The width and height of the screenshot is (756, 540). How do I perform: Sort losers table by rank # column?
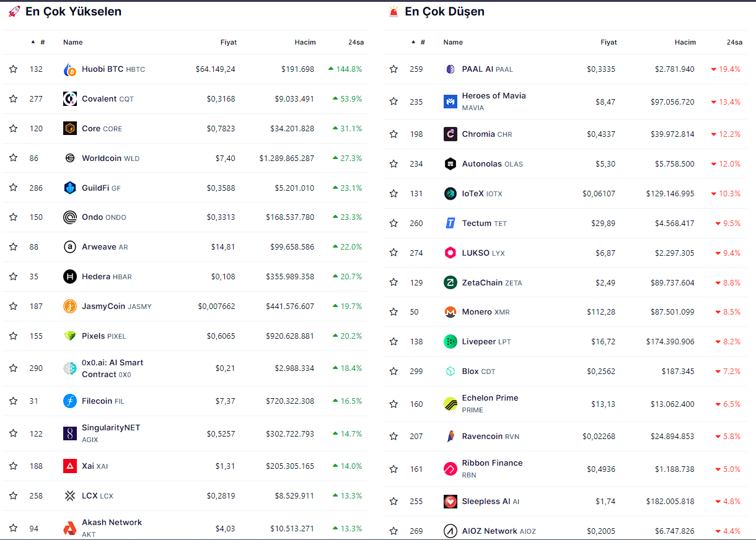422,42
